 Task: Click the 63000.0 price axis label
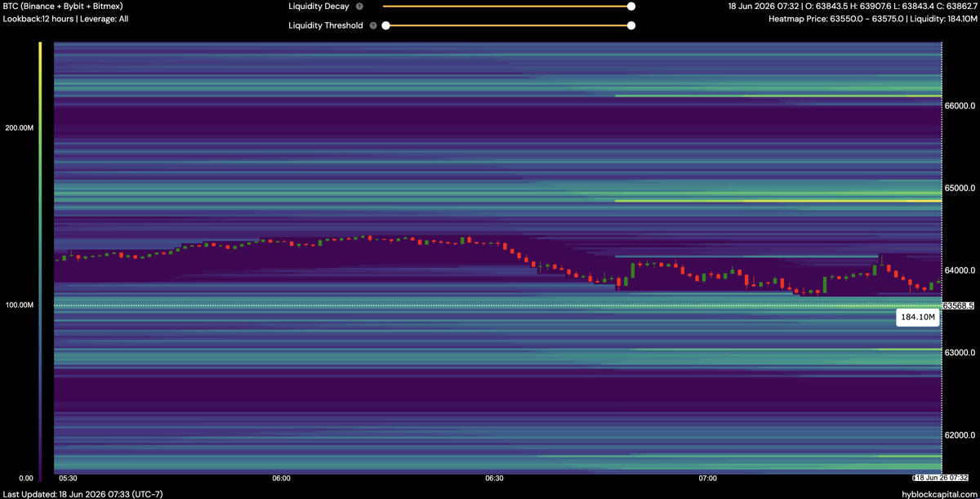[x=960, y=353]
